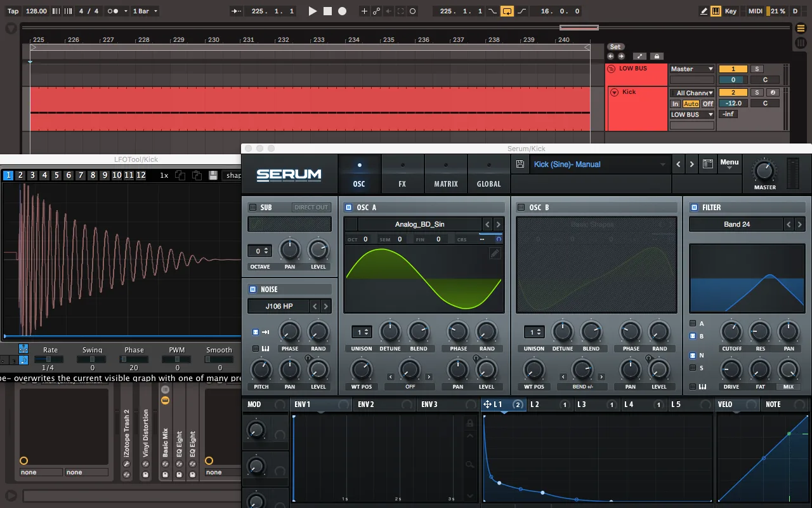Click the LFOTool paste graph icon
812x508 pixels.
pyautogui.click(x=197, y=175)
